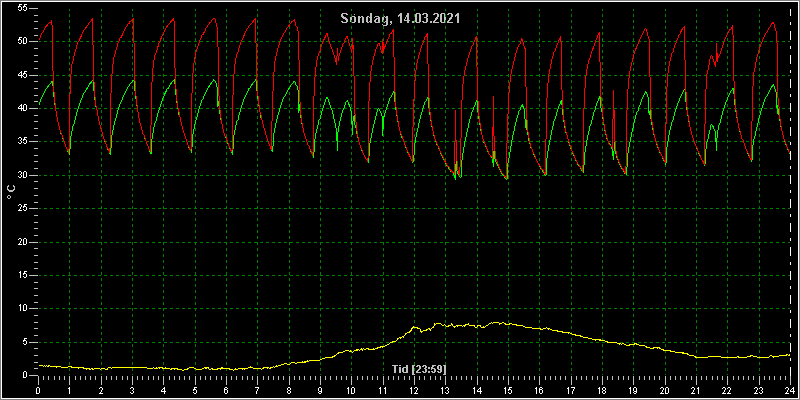
Task: Select the 12 hour tick on time axis
Action: (414, 390)
